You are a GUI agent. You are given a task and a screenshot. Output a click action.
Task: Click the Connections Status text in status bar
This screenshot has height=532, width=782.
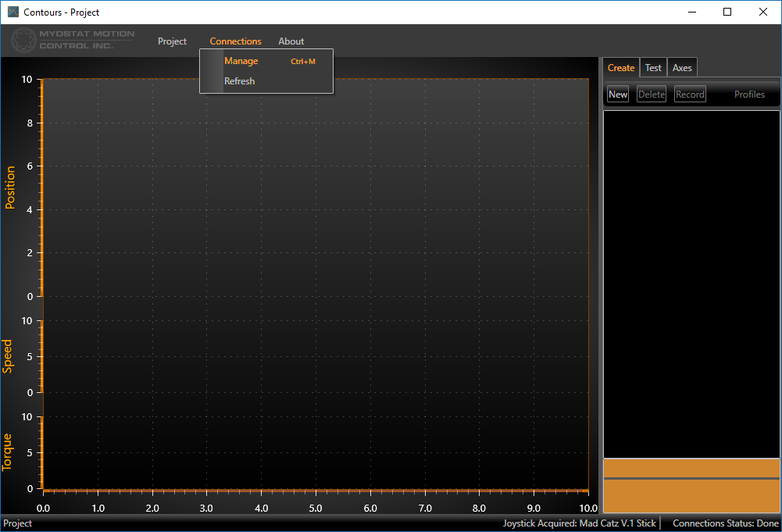click(x=725, y=523)
